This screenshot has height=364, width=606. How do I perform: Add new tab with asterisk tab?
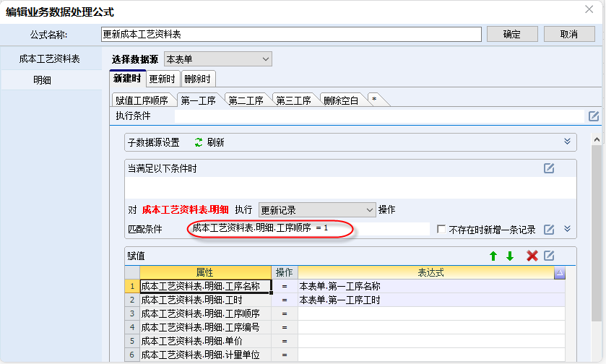coord(374,100)
